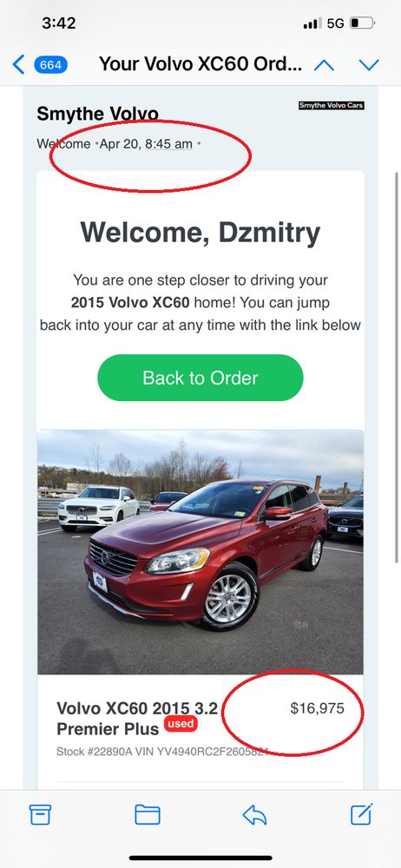Tap the bold 2015 Volvo XC60 text
This screenshot has height=868, width=401.
(x=130, y=303)
